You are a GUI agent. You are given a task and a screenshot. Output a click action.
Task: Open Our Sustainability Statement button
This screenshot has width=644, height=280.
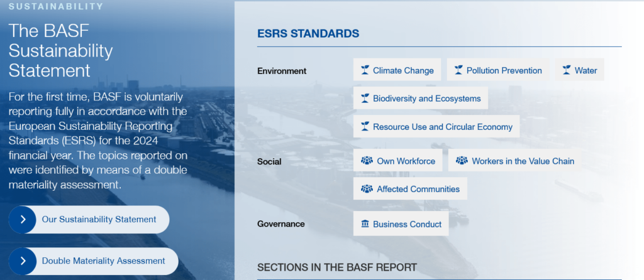(x=89, y=220)
